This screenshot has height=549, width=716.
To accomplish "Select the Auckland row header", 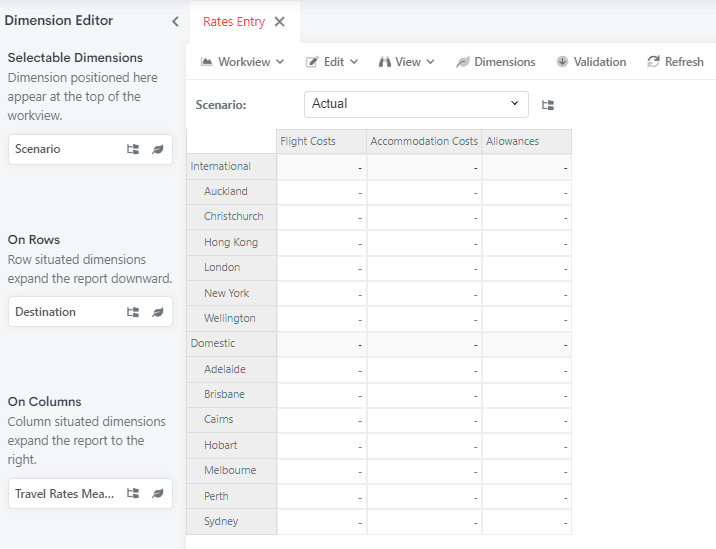I will pos(232,191).
